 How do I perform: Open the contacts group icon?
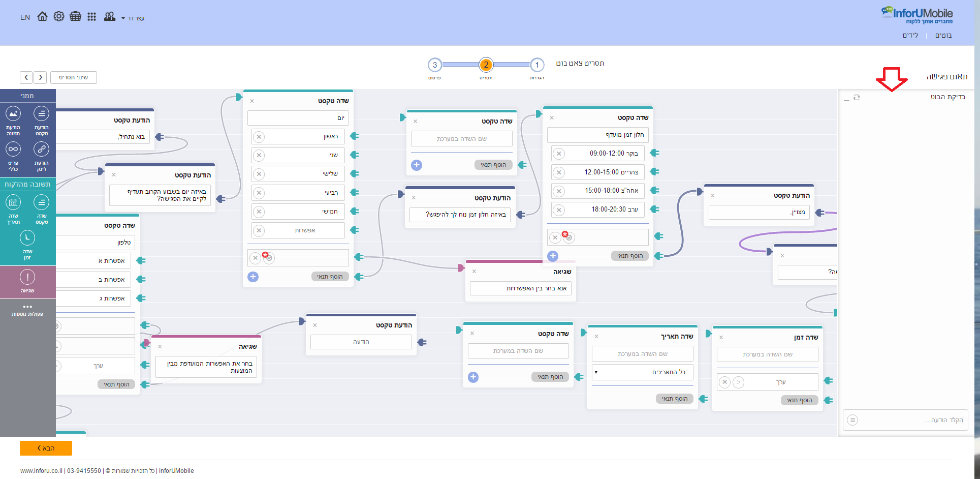point(109,17)
